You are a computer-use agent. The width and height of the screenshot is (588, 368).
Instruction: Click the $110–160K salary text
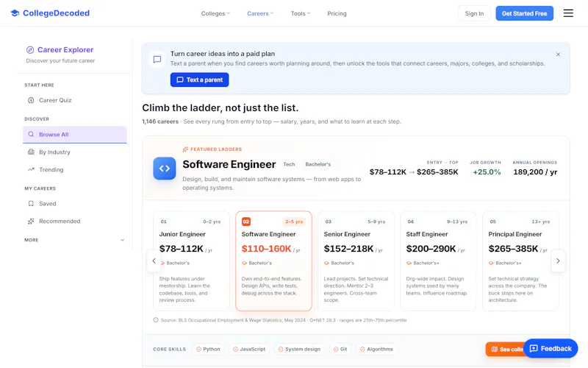tap(266, 249)
